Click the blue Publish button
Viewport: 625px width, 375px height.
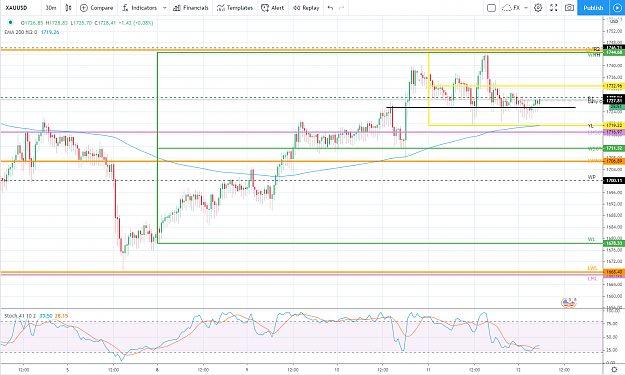pos(593,8)
